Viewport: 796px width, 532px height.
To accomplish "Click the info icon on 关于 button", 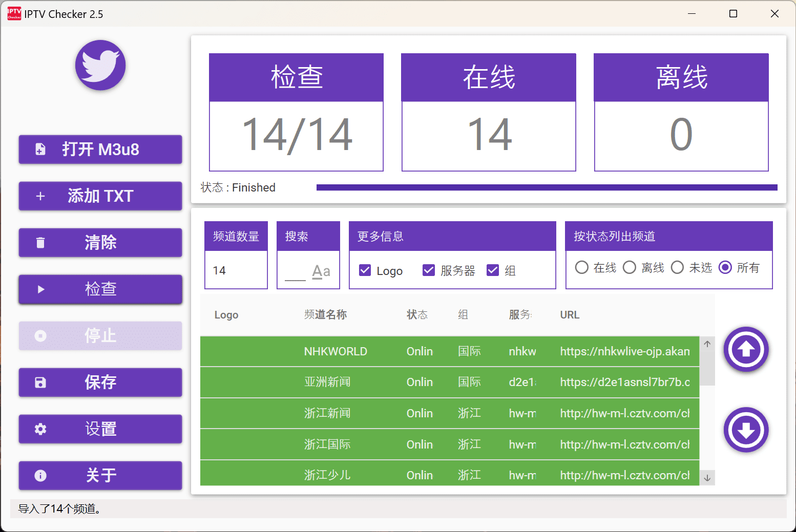I will coord(40,476).
